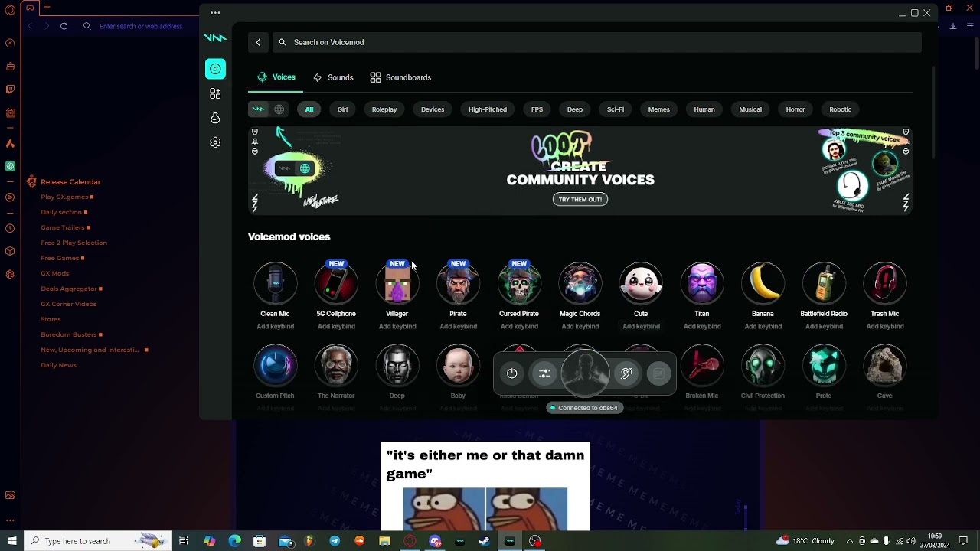
Task: Select the Pirate voice
Action: [458, 283]
